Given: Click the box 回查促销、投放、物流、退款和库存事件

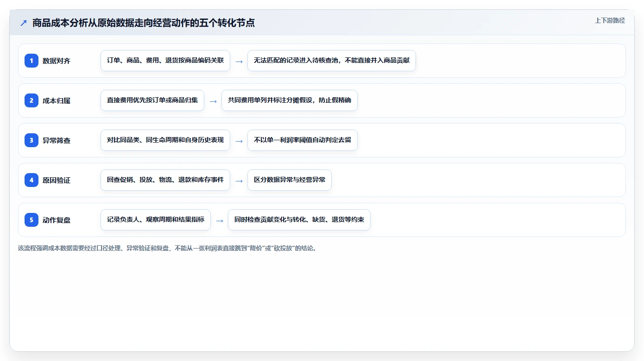Looking at the screenshot, I should [x=165, y=180].
